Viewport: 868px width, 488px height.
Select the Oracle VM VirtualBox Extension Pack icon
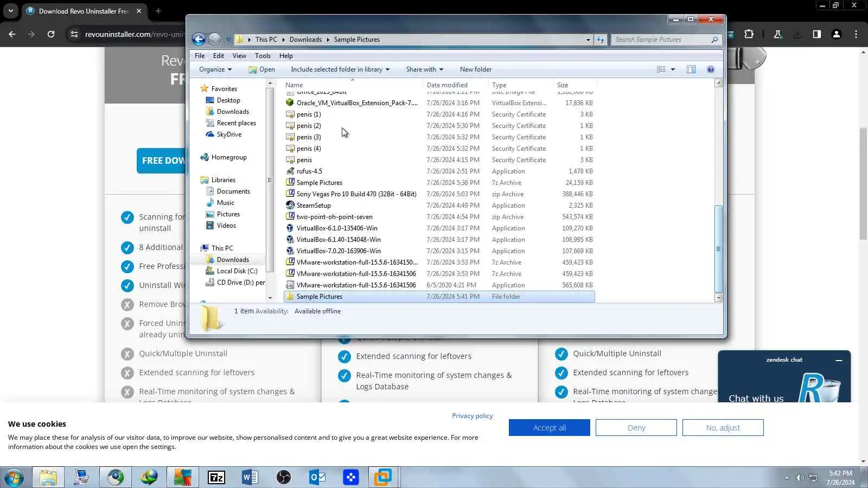coord(290,103)
